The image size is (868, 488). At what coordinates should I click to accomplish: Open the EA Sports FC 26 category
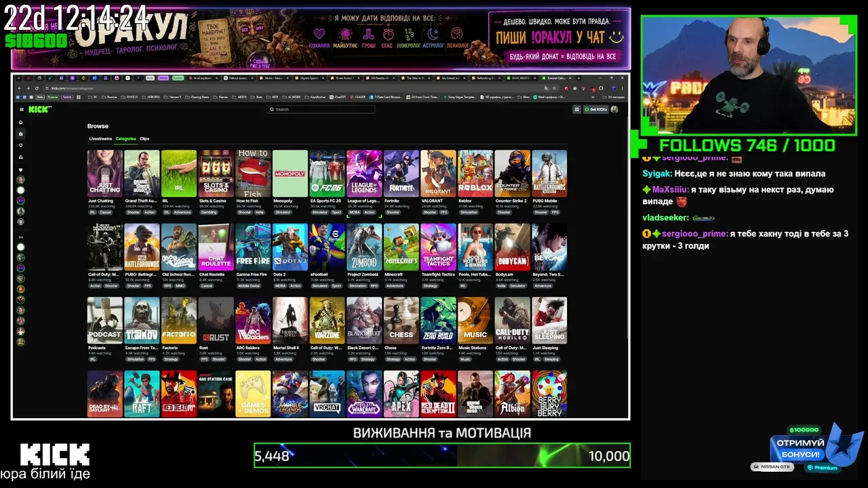[327, 174]
